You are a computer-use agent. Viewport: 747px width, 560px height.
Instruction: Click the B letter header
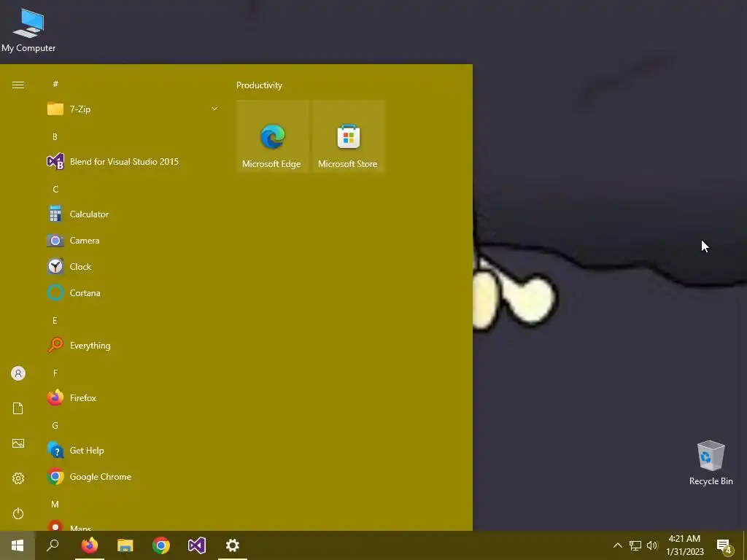coord(55,136)
